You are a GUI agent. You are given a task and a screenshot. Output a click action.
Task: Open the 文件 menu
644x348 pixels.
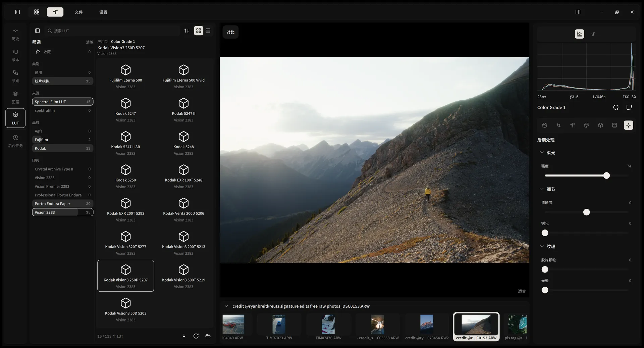(78, 12)
